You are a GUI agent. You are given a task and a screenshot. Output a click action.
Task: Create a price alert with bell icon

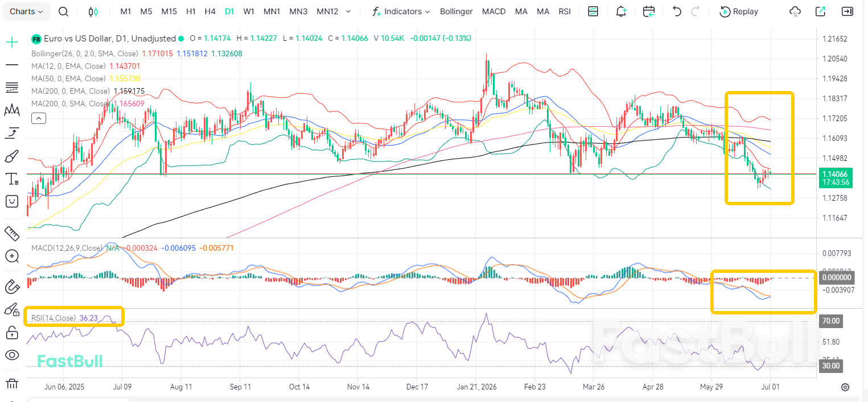click(x=621, y=11)
